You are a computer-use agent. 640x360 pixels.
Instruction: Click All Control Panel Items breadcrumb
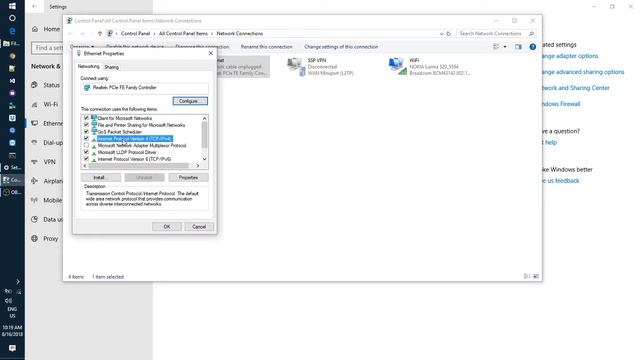(x=183, y=33)
